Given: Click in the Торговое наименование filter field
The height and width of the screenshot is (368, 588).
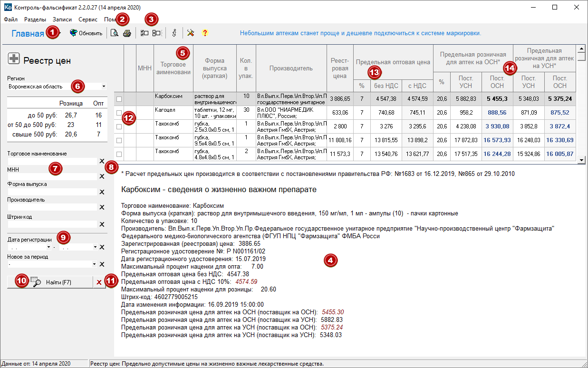Looking at the screenshot, I should point(52,161).
